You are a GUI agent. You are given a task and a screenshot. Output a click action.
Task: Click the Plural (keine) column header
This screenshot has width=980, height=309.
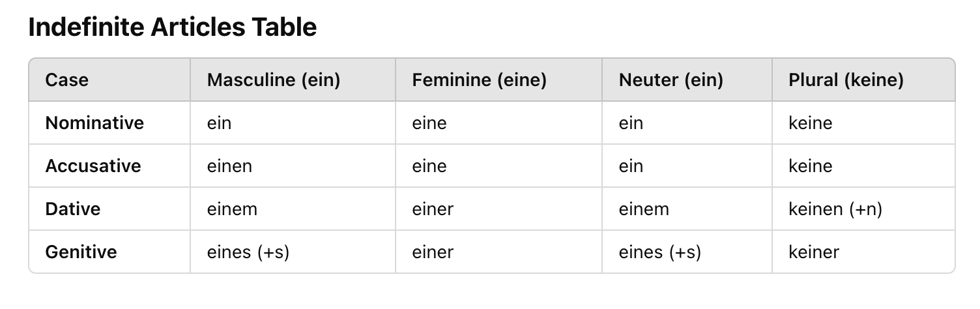point(846,80)
